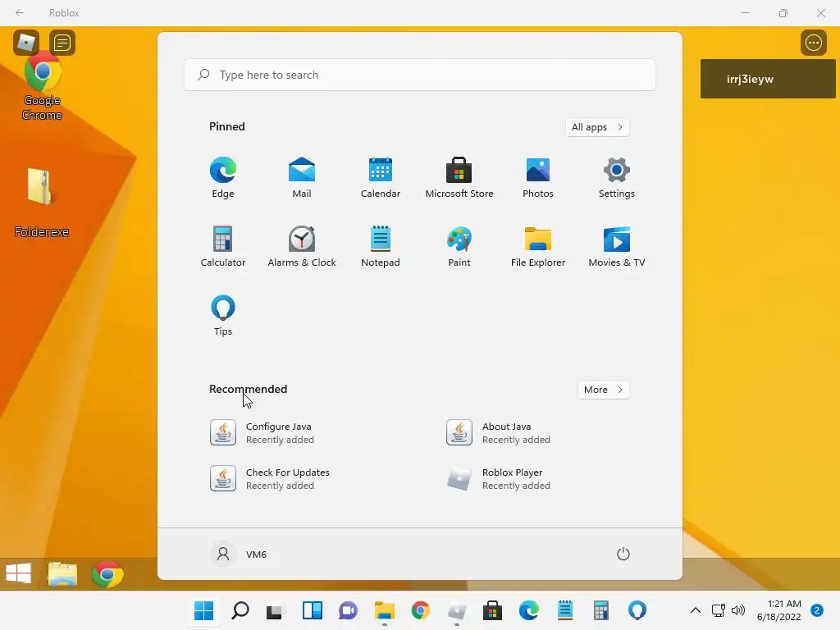Viewport: 840px width, 630px height.
Task: Click Calculator on the taskbar
Action: tap(601, 610)
